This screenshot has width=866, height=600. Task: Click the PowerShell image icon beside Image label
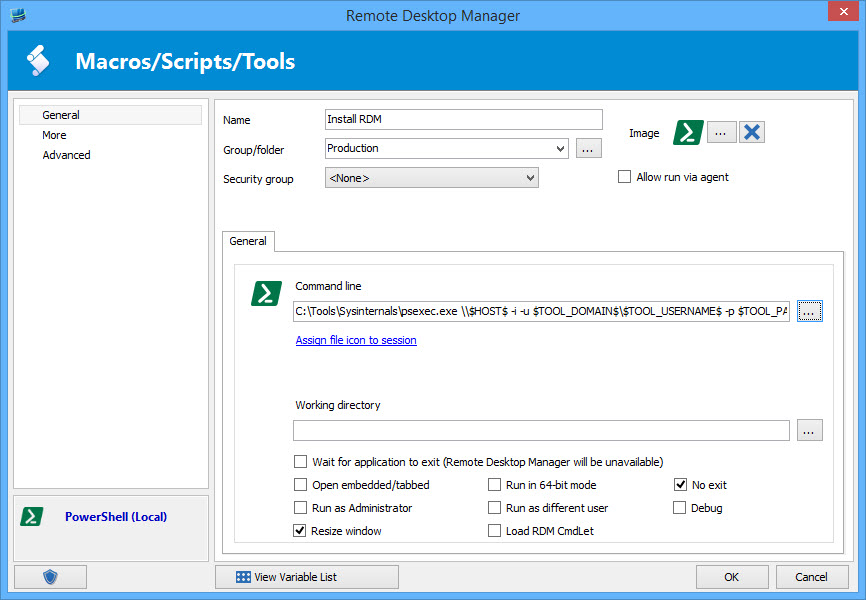[x=689, y=133]
